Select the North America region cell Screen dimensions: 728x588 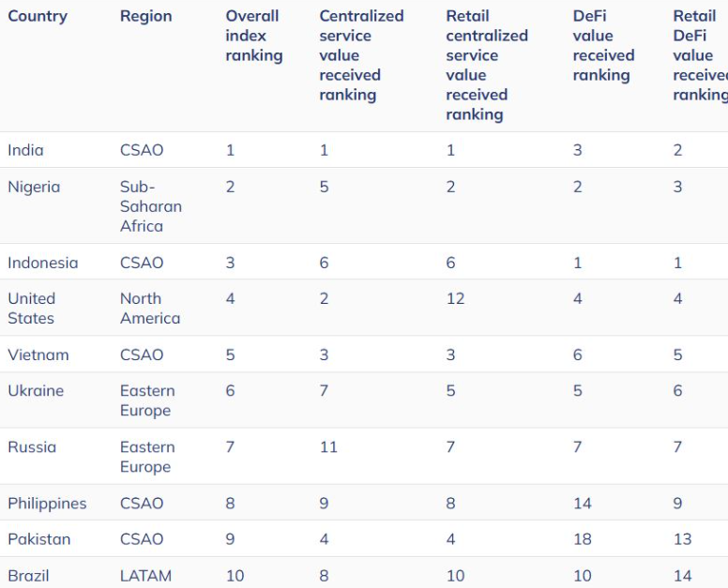[150, 309]
